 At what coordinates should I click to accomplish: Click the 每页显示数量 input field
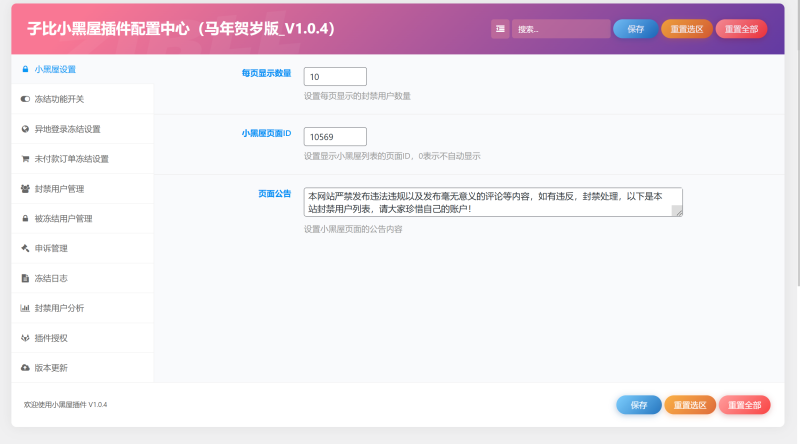point(335,77)
